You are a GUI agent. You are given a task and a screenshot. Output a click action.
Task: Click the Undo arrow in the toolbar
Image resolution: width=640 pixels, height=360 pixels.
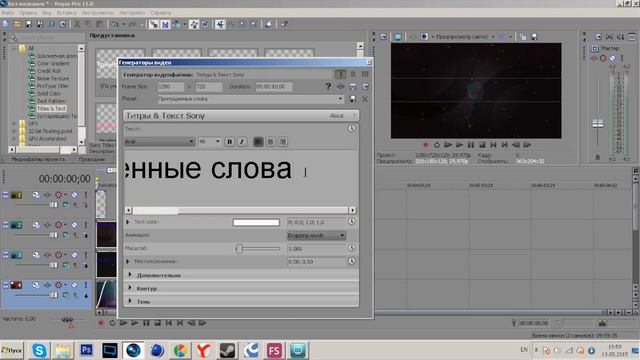click(x=115, y=24)
